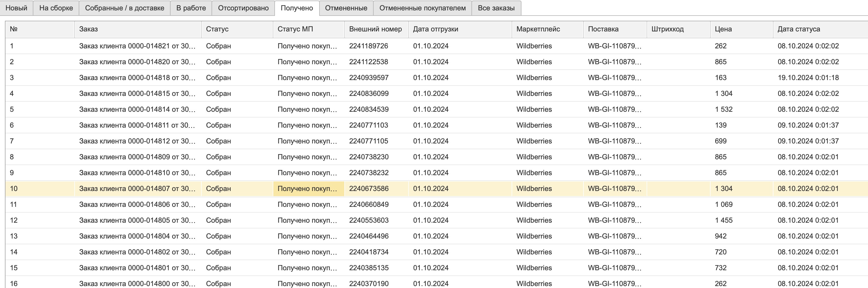This screenshot has width=868, height=288.
Task: Open the Отмененные tab
Action: coord(346,8)
